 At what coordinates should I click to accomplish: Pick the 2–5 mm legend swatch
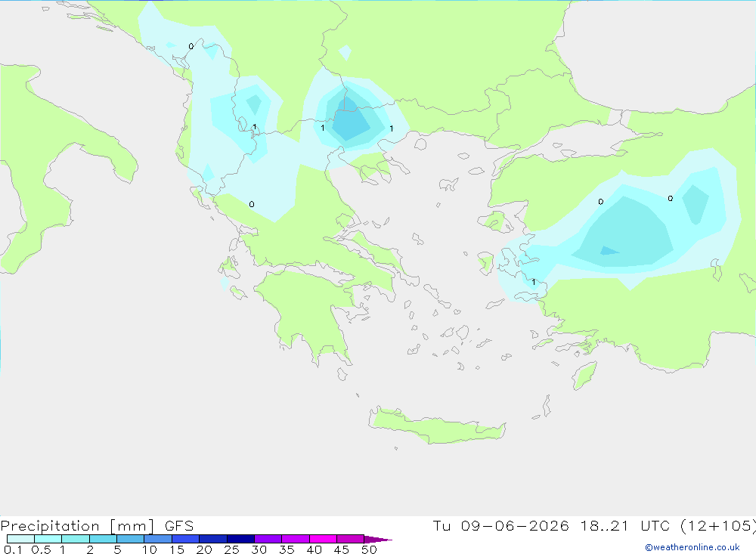click(x=103, y=539)
